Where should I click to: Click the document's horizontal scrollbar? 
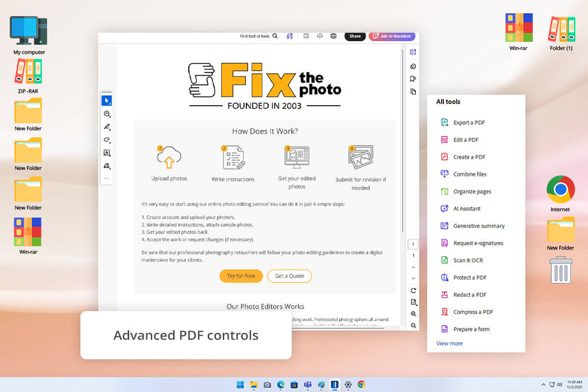(338, 328)
